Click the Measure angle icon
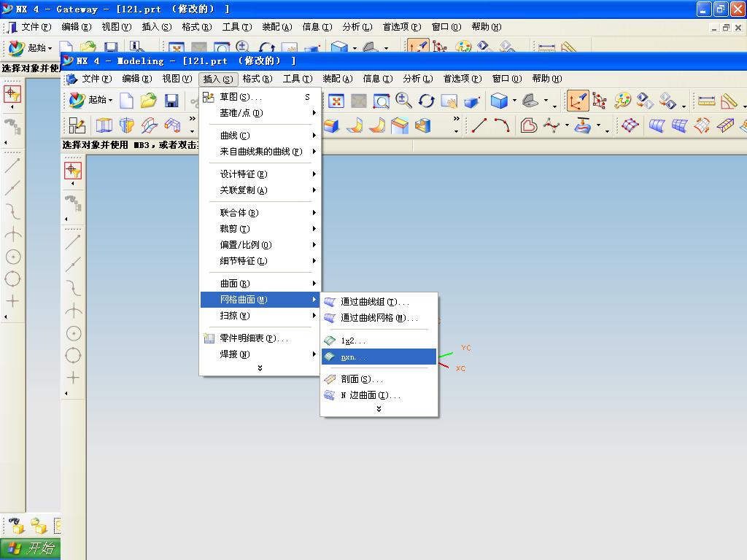The height and width of the screenshot is (560, 747). pos(729,101)
